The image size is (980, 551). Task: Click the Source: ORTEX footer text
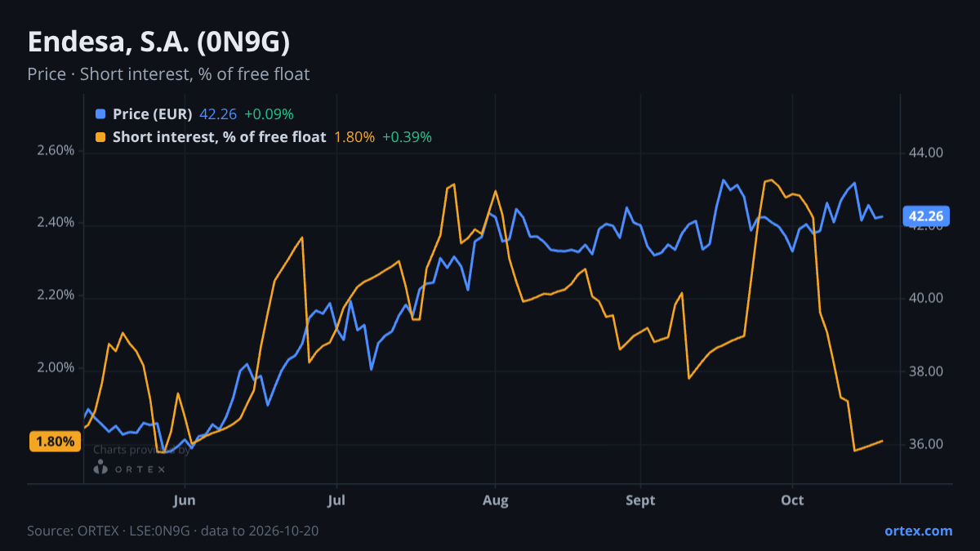(x=172, y=531)
